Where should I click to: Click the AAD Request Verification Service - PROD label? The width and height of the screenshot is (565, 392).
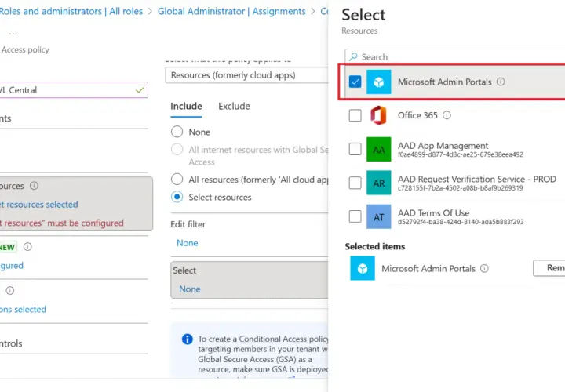(x=477, y=180)
